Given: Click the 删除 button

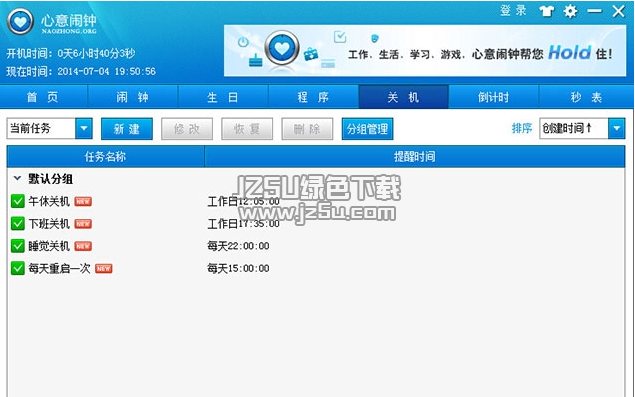Looking at the screenshot, I should coord(307,129).
